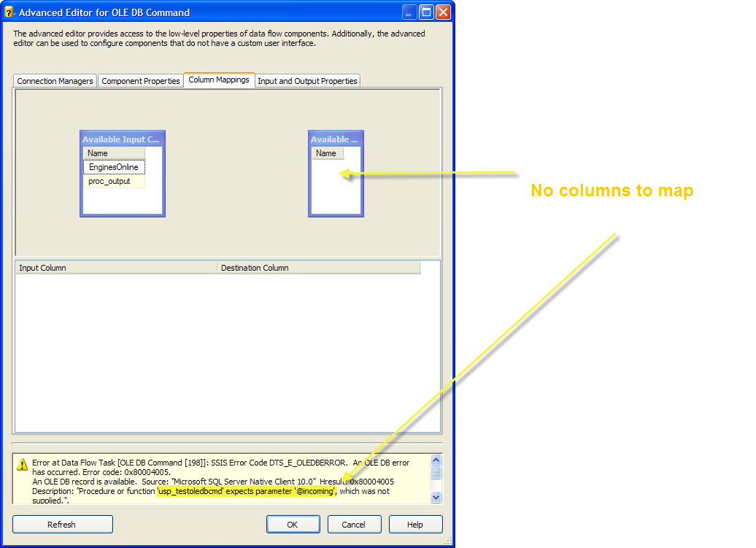Image resolution: width=756 pixels, height=548 pixels.
Task: Open Input and Output Properties tab
Action: (307, 81)
